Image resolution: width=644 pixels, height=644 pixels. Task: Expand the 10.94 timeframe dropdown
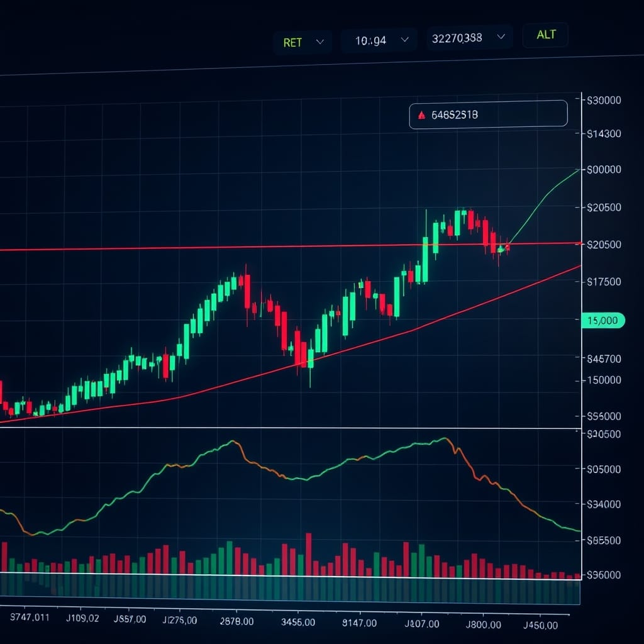378,40
